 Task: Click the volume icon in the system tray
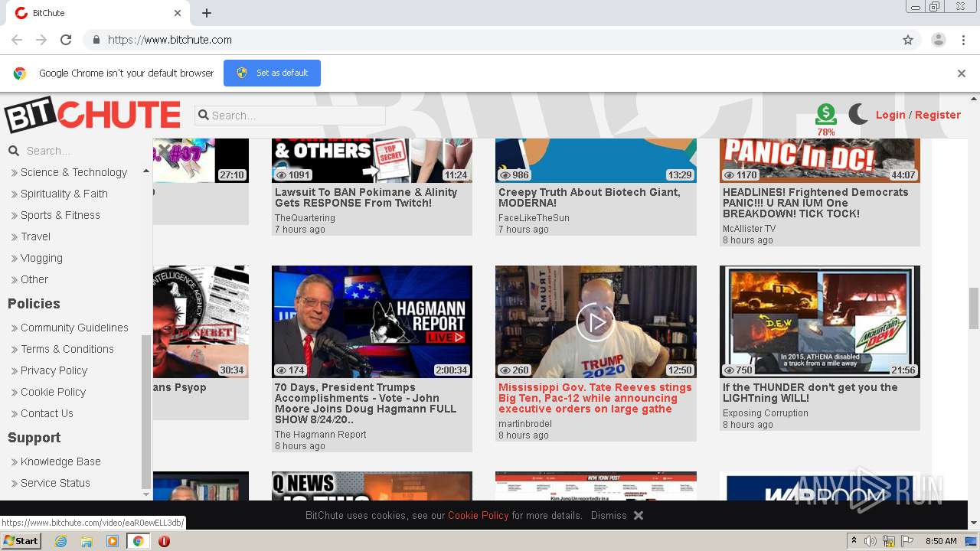(x=871, y=541)
